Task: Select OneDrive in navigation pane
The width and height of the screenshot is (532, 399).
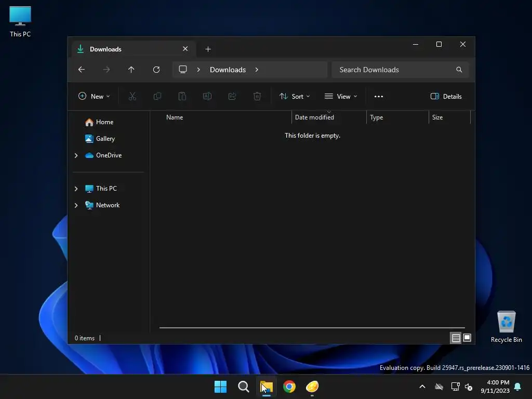Action: click(109, 155)
